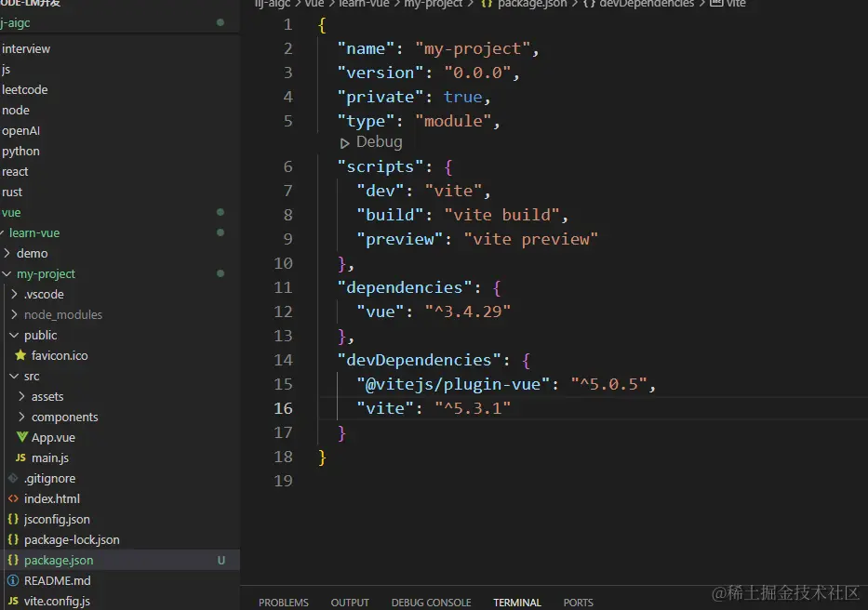Click the "@vitejs/plugin-vue" key
Viewport: 868px width, 610px height.
pyautogui.click(x=453, y=384)
